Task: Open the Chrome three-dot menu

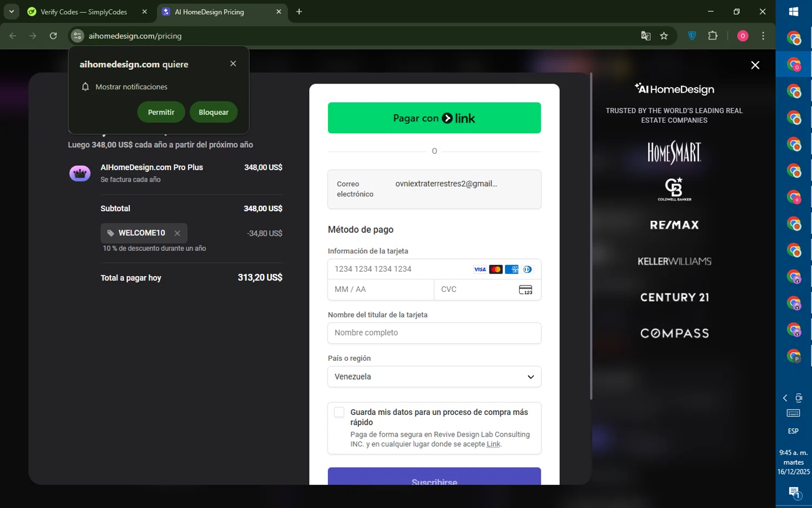Action: (763, 36)
